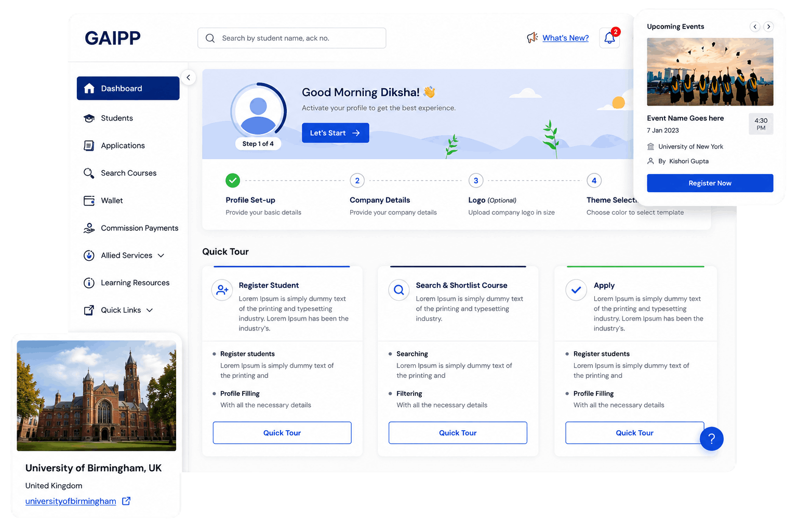
Task: Expand the Allied Services dropdown arrow
Action: tap(161, 256)
